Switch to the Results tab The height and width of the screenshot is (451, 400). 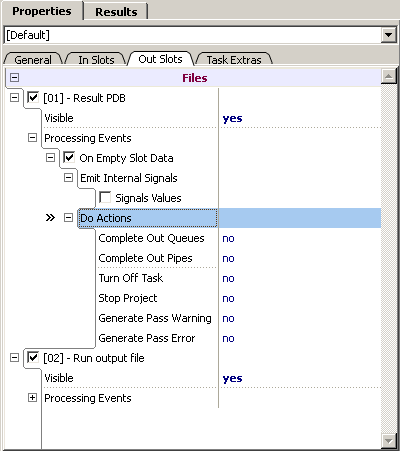[x=116, y=12]
